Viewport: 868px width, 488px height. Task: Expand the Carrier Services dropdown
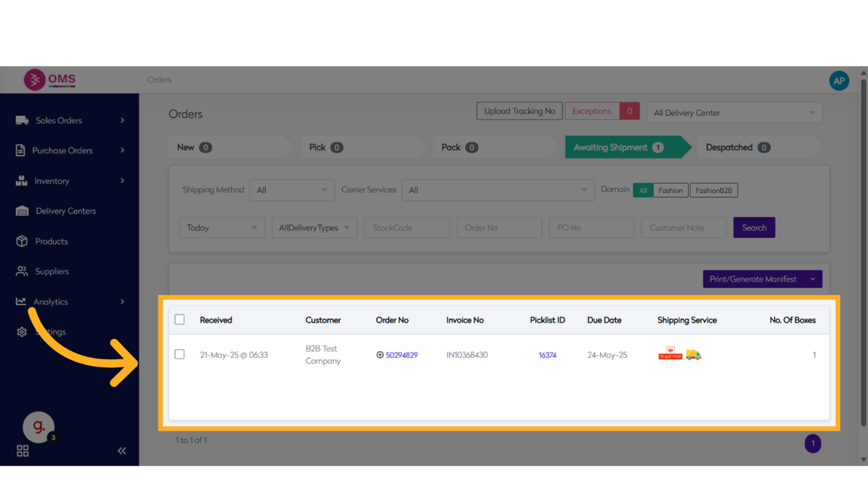tap(497, 190)
